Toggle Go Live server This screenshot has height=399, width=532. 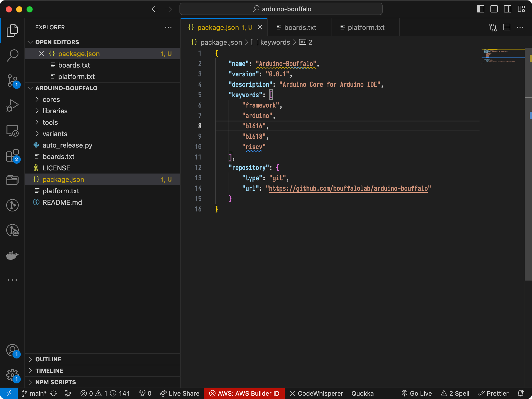pos(417,394)
